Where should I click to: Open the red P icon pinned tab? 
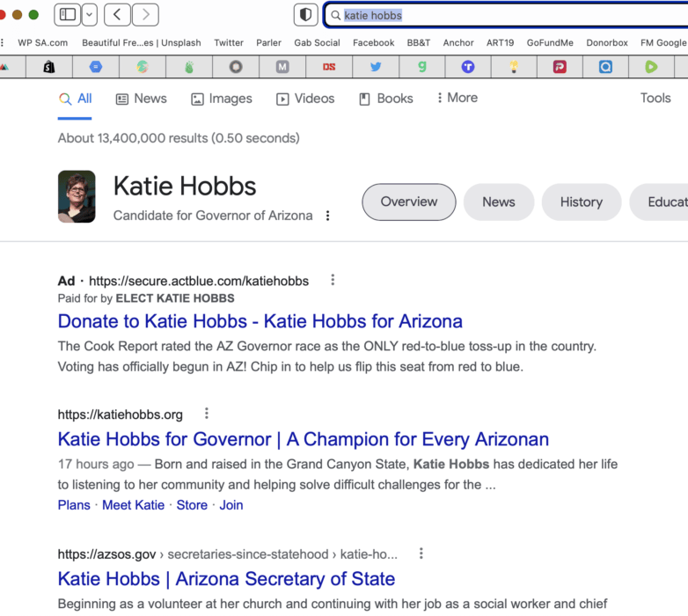560,67
